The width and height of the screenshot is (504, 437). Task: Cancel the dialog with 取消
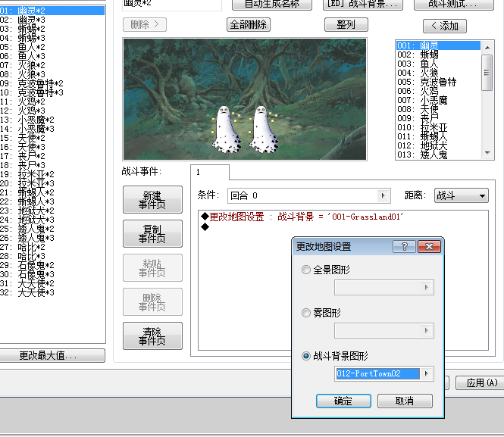pyautogui.click(x=405, y=401)
